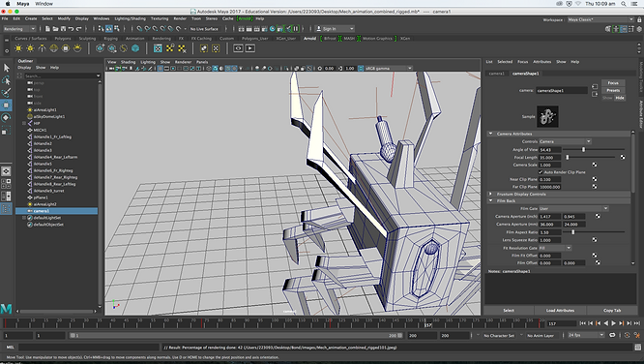Click the map button beside Camera Scale
The image size is (644, 364).
595,165
